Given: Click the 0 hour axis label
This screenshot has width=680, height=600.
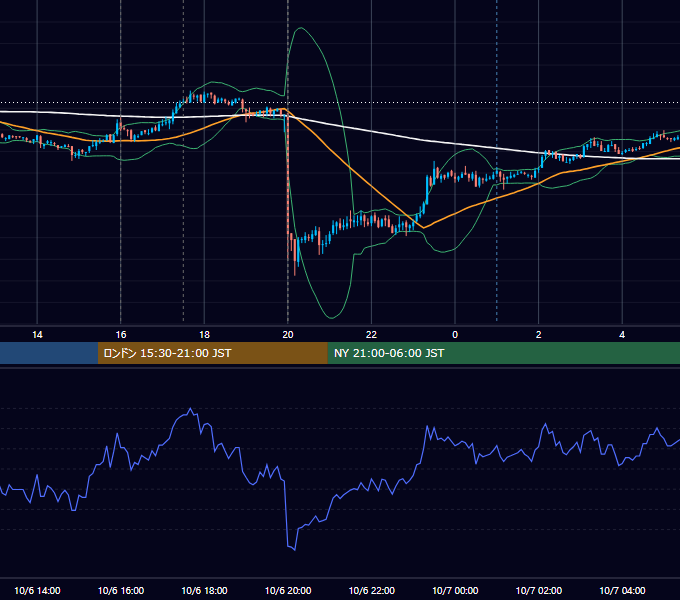Looking at the screenshot, I should tap(455, 335).
